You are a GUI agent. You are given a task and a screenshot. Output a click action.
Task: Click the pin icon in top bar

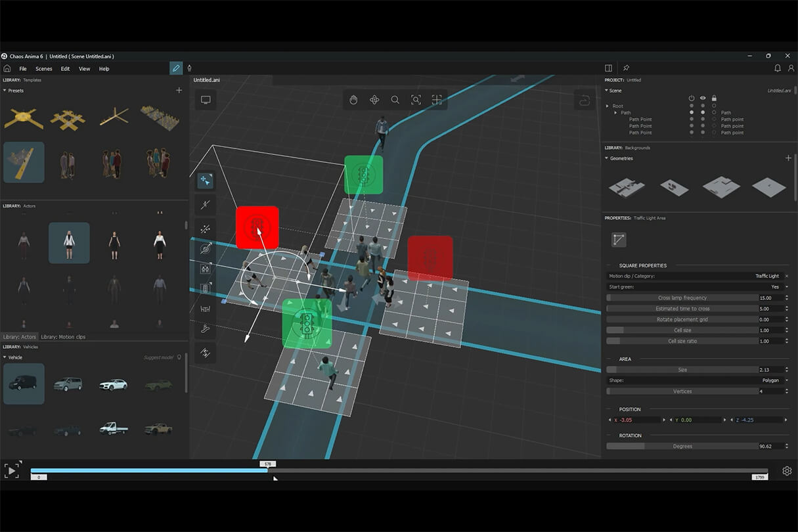pos(626,68)
